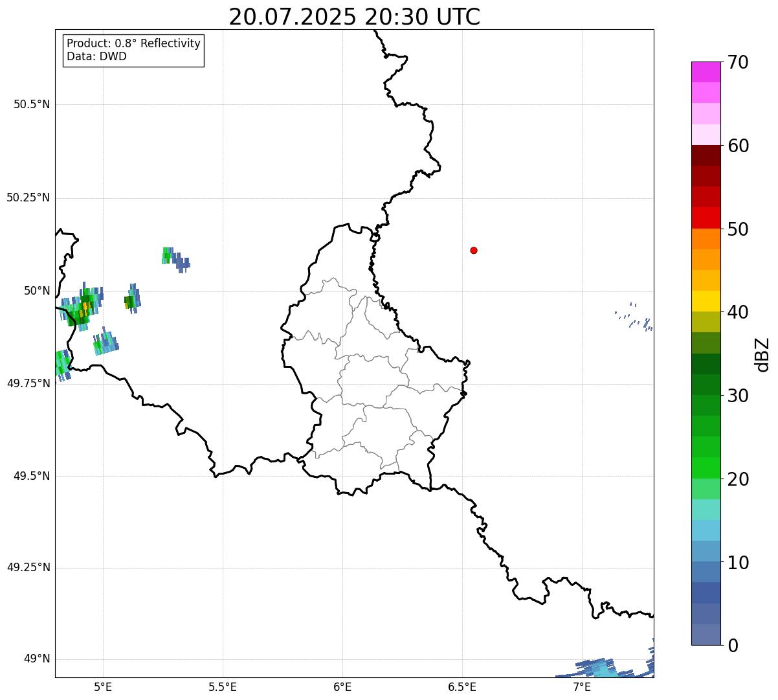778x700 pixels.
Task: Click the 49°N latitude label
Action: 37,659
